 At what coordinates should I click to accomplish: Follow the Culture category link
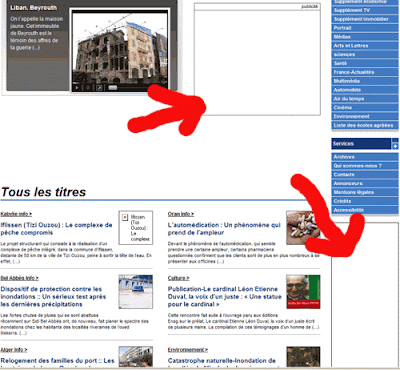[178, 278]
